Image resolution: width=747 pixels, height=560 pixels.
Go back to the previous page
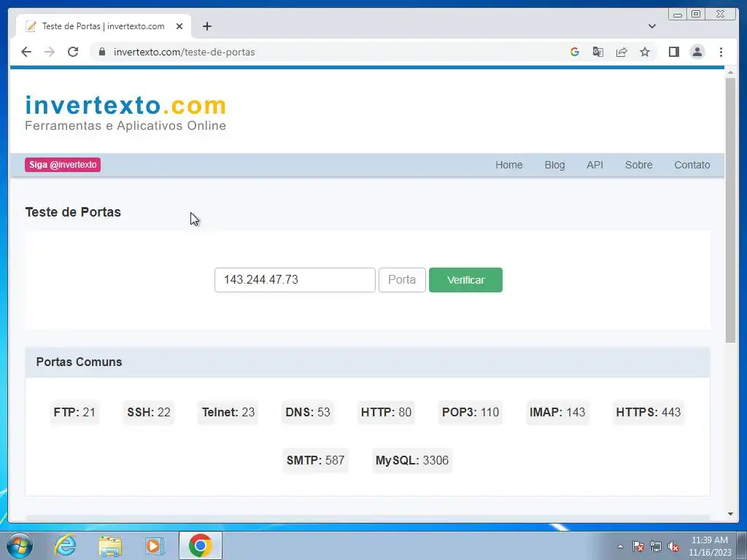point(26,52)
